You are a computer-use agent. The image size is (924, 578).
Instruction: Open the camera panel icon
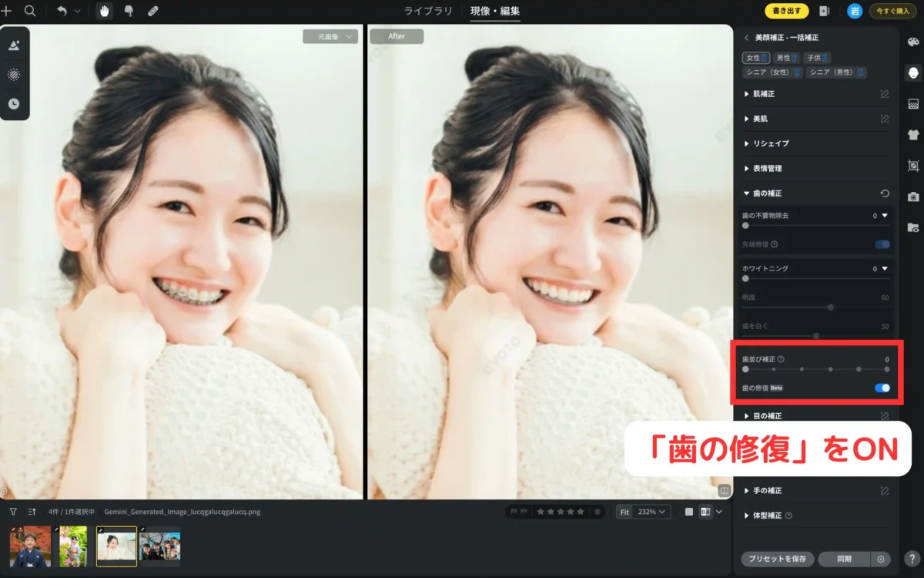(913, 197)
